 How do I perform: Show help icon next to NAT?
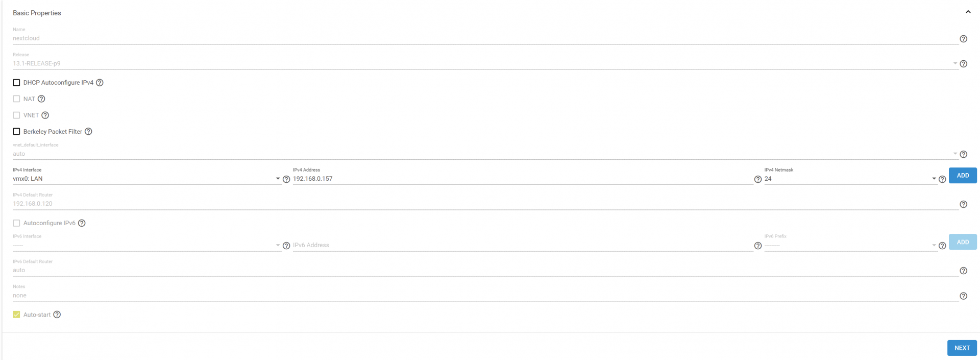41,99
